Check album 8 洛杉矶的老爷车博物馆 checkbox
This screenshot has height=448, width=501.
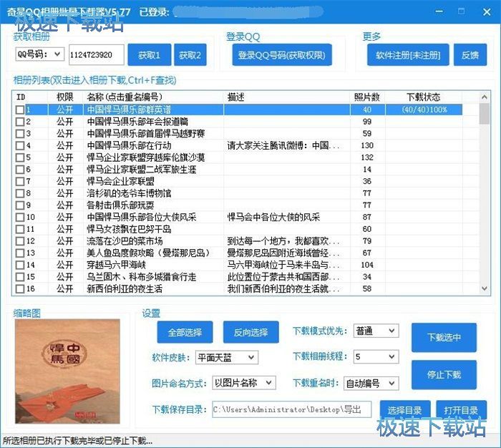[20, 193]
